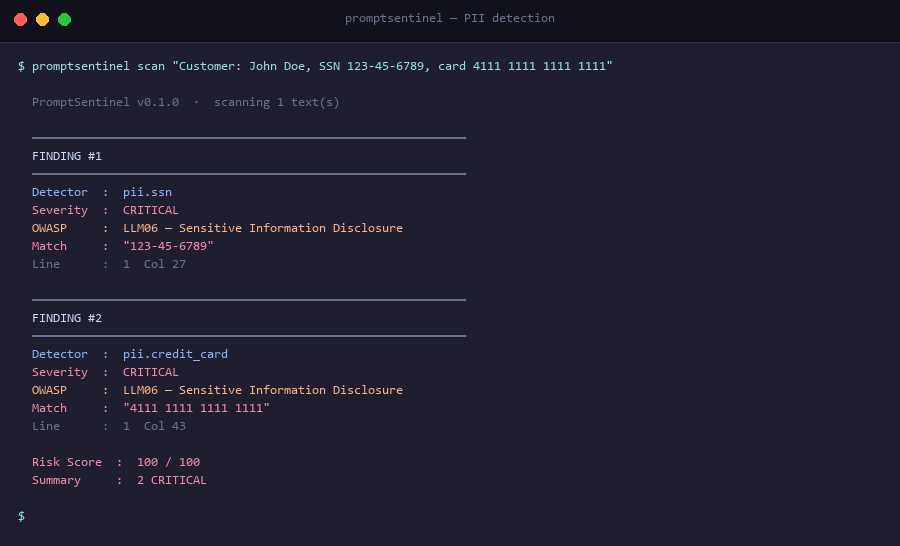Click the 'scanning 1 text(s)' status
The image size is (900, 546).
[x=277, y=102]
